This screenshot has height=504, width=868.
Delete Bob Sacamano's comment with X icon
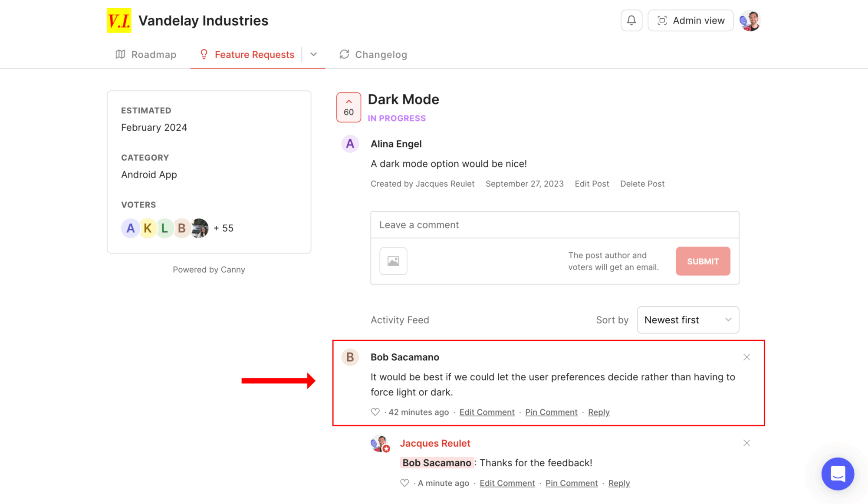point(746,357)
